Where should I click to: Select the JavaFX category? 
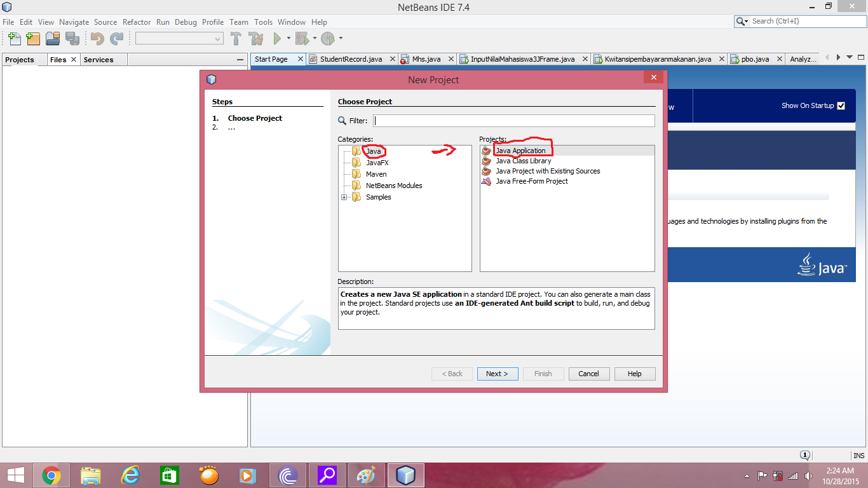click(377, 163)
